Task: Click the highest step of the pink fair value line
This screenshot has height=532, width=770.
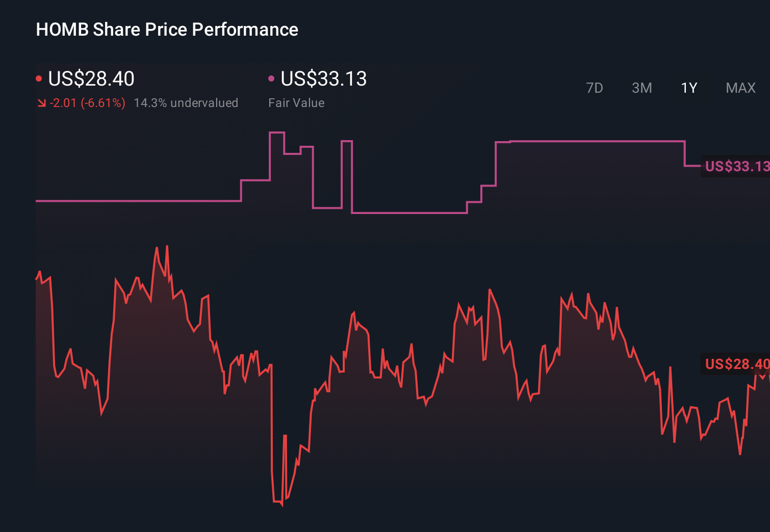Action: [277, 132]
